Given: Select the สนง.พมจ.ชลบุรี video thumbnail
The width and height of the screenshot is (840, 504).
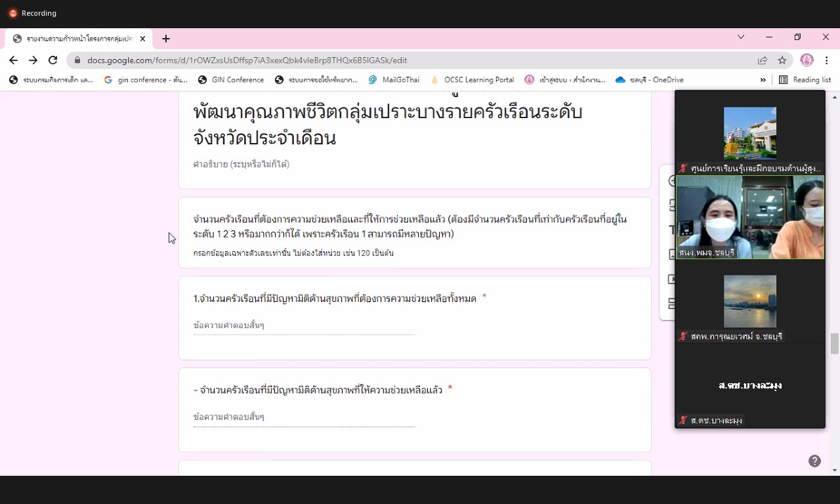Looking at the screenshot, I should (750, 217).
